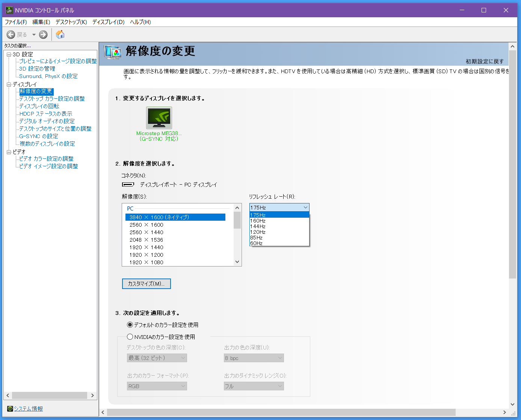521x420 pixels.
Task: Click the リフレッシュ レート dropdown box
Action: pos(279,208)
